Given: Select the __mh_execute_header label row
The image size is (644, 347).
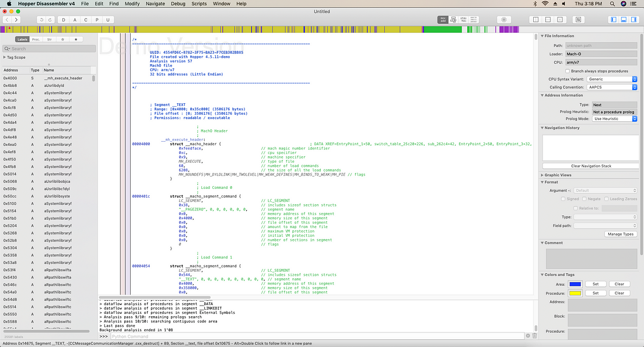Looking at the screenshot, I should pos(47,78).
